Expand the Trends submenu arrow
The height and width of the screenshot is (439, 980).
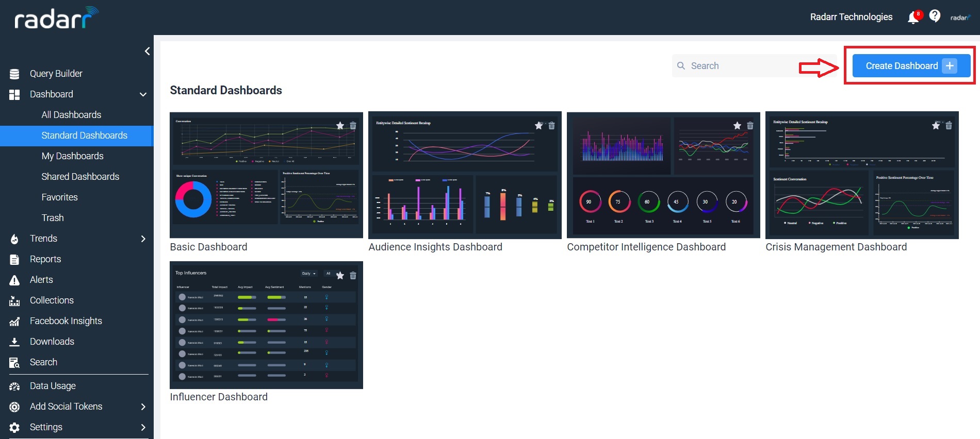coord(143,239)
